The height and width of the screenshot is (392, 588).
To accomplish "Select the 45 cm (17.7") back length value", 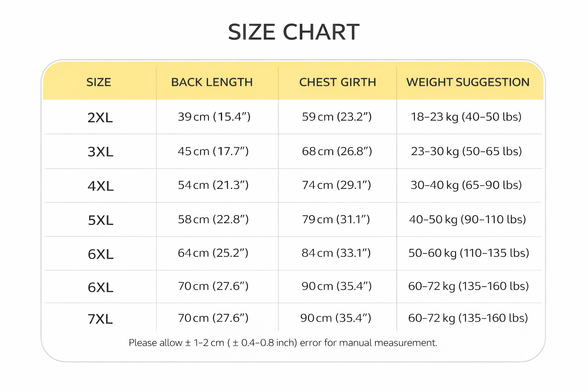I will [213, 151].
